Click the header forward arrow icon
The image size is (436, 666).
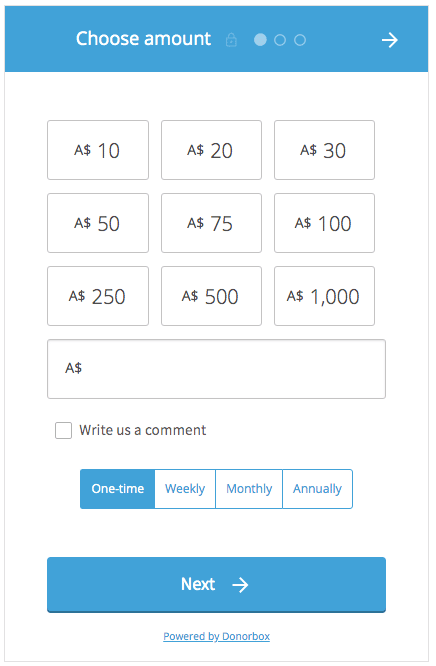pos(389,40)
